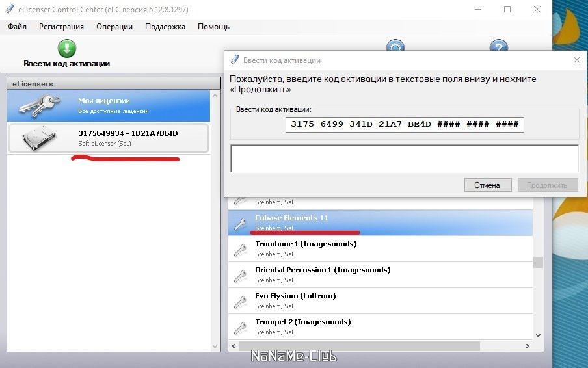This screenshot has width=588, height=368.
Task: Click the licenses list vertical scrollbar thumb
Action: 538,262
